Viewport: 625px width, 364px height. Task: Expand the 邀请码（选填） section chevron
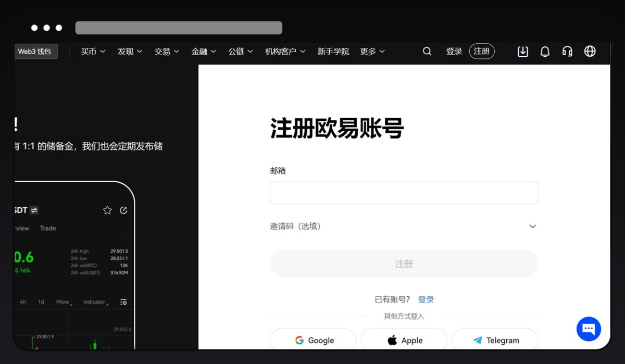[x=532, y=227]
